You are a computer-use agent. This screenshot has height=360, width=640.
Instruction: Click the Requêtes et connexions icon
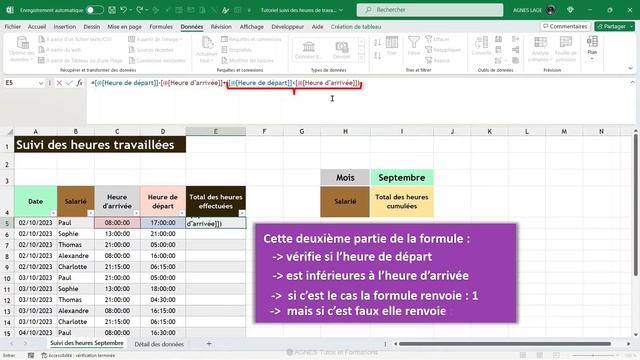pyautogui.click(x=224, y=39)
